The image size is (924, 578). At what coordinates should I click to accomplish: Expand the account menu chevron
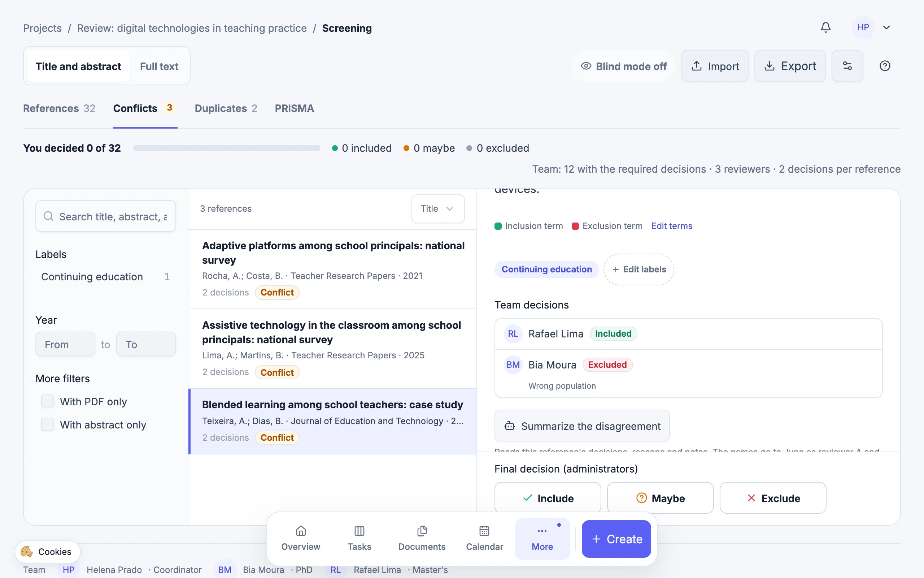886,27
